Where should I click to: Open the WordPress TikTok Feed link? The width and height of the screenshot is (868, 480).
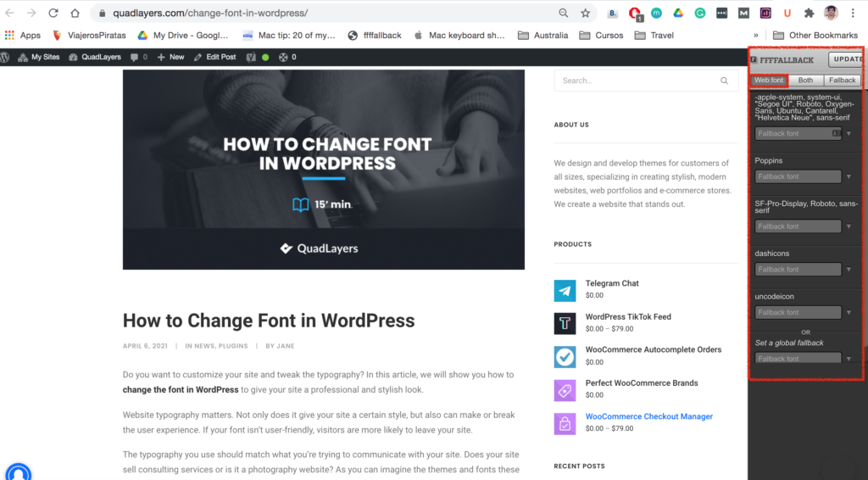pos(628,316)
